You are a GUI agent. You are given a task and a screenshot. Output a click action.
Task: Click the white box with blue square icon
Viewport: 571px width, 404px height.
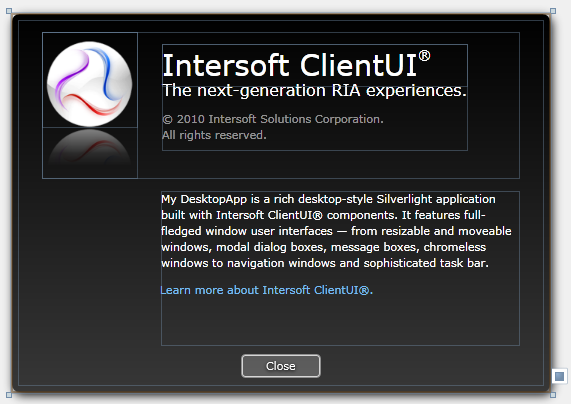point(560,376)
